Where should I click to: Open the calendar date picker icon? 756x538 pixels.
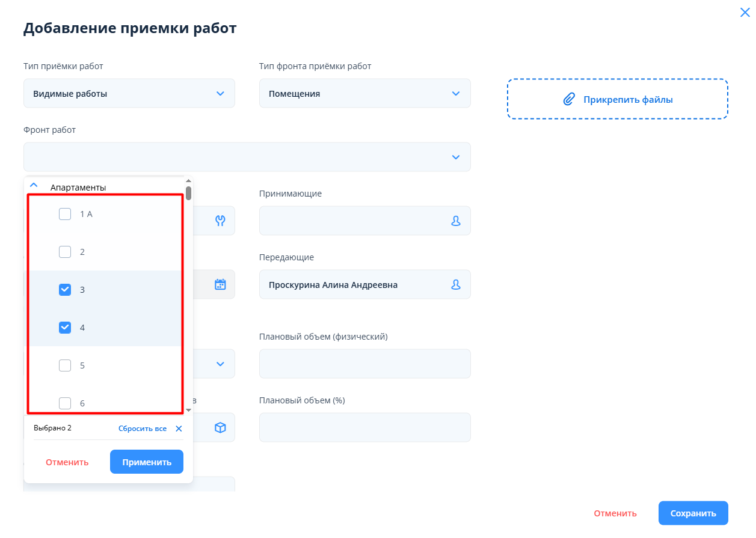coord(220,284)
